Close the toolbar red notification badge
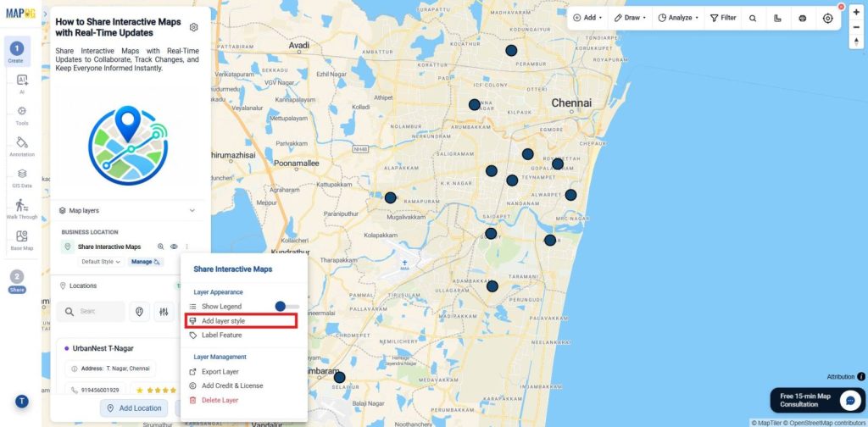Image resolution: width=868 pixels, height=427 pixels. tap(841, 7)
